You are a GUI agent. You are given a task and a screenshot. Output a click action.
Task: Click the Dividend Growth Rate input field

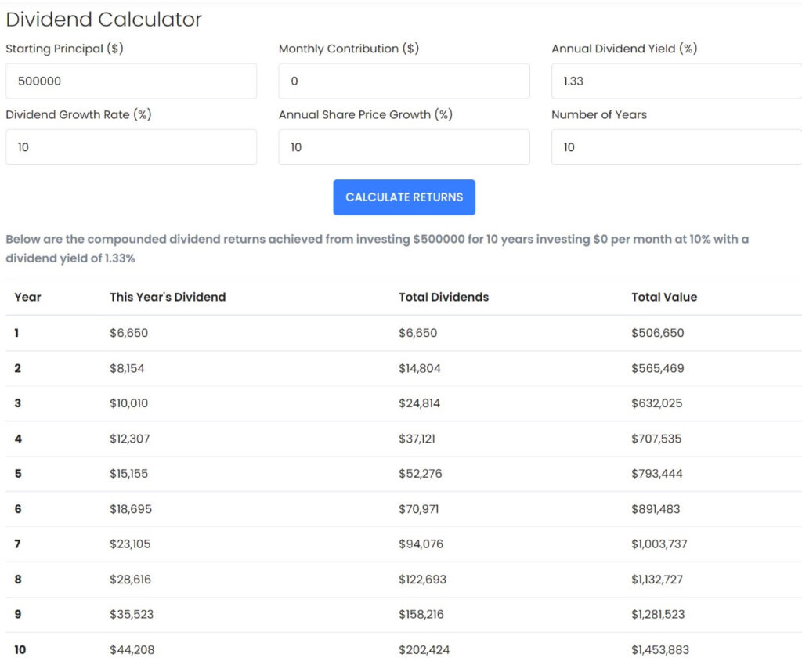[x=131, y=147]
